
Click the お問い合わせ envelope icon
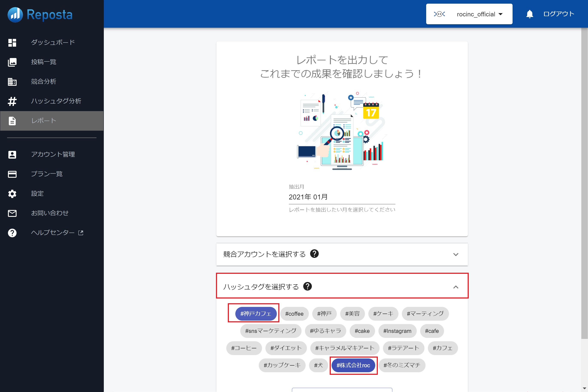[12, 213]
